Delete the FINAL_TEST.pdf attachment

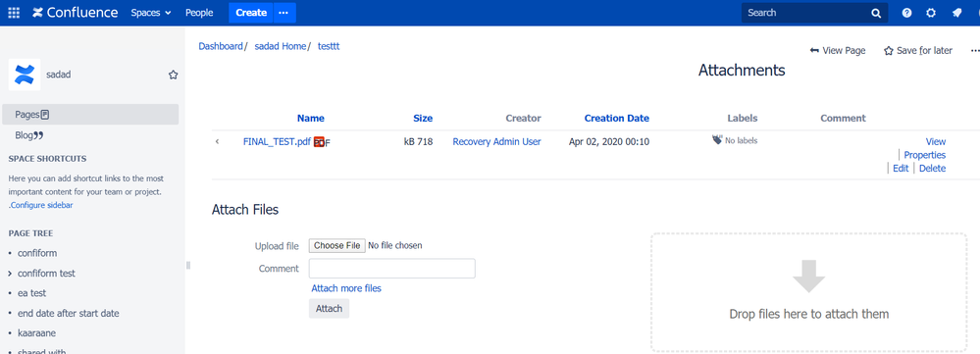tap(933, 169)
